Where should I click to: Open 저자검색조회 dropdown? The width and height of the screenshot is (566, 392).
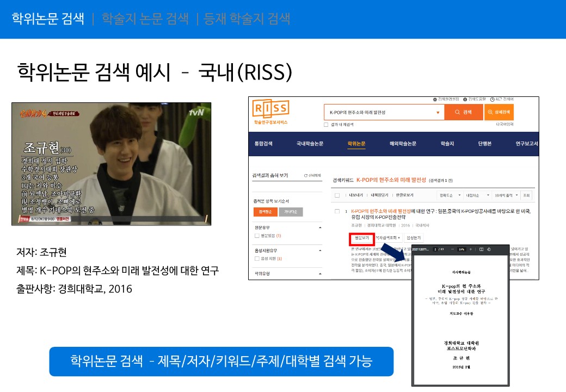click(x=388, y=238)
